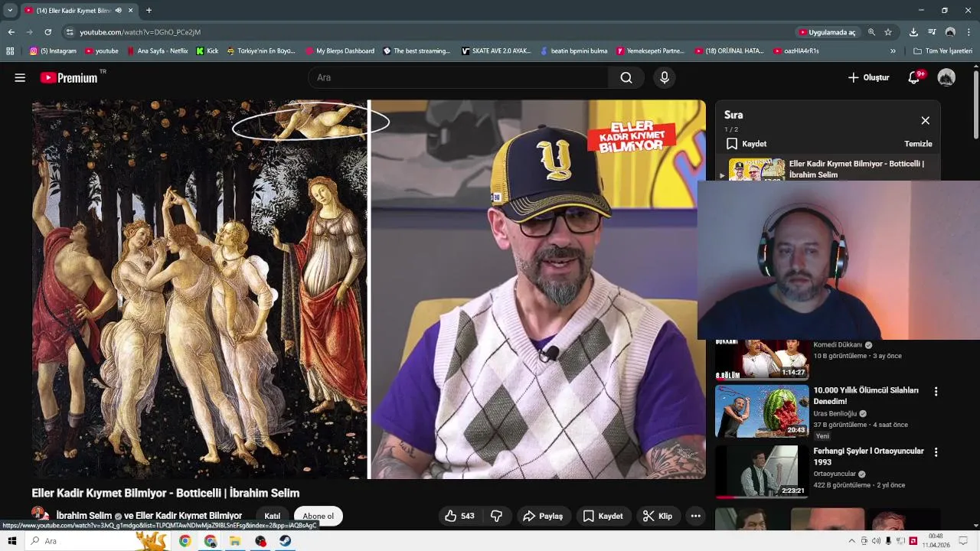
Task: Open options for 10.000 Yıllık Ölümcül Silahları video
Action: 936,391
